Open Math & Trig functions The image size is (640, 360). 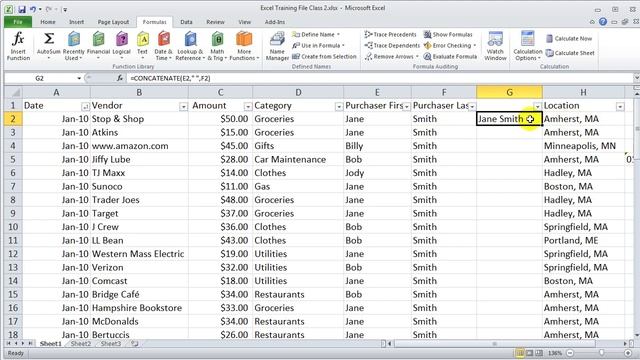pyautogui.click(x=217, y=47)
